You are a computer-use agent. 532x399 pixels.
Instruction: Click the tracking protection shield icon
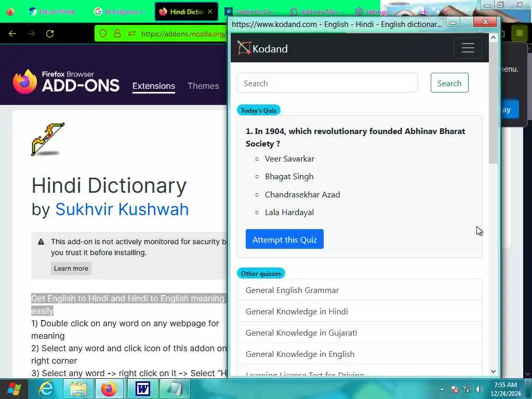[x=103, y=33]
